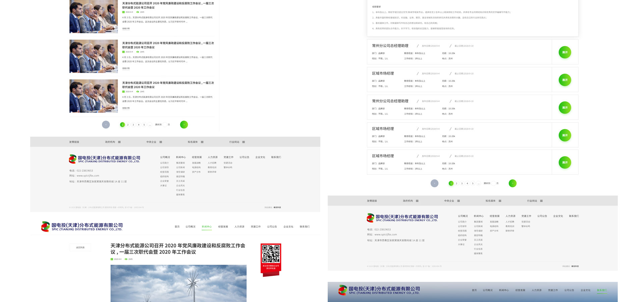Expand the topmost 常州分公司总经理助理 job listing

tap(565, 52)
